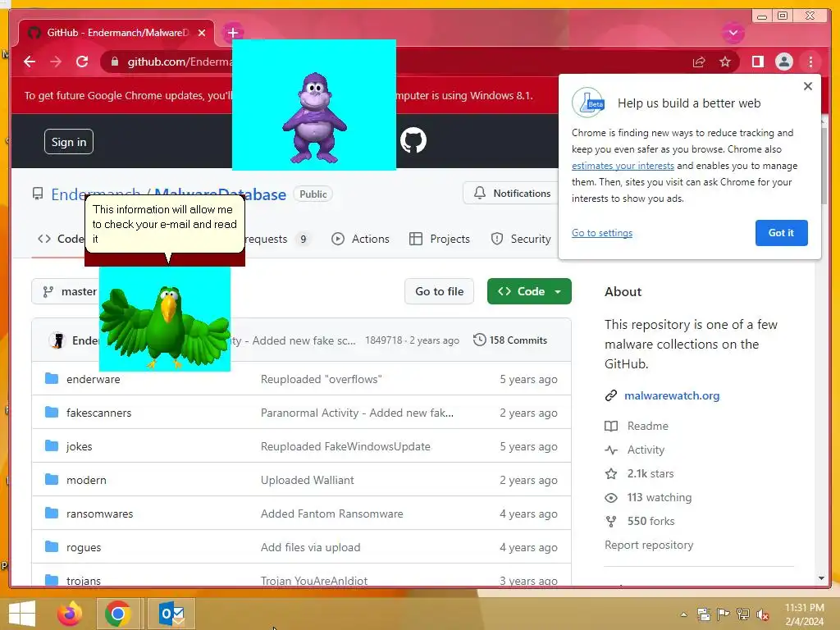The height and width of the screenshot is (630, 840).
Task: Open the Notifications bell button
Action: tap(511, 194)
